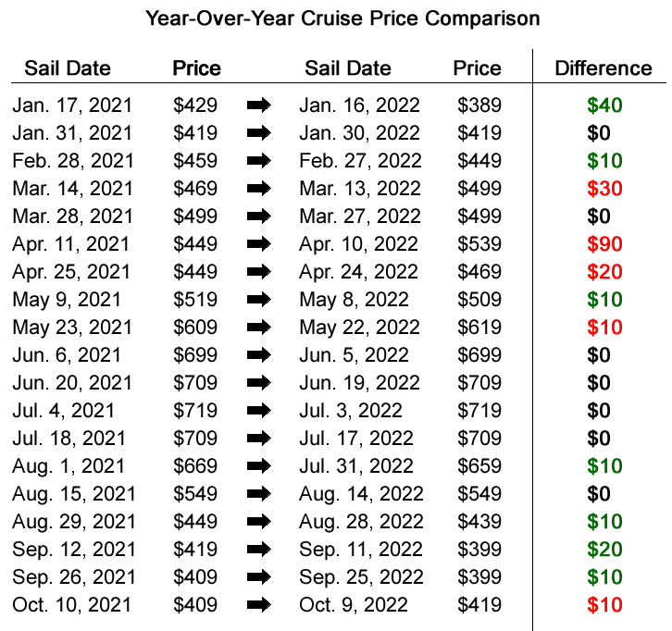Select the Oct. 9, 2022 sail date

355,605
